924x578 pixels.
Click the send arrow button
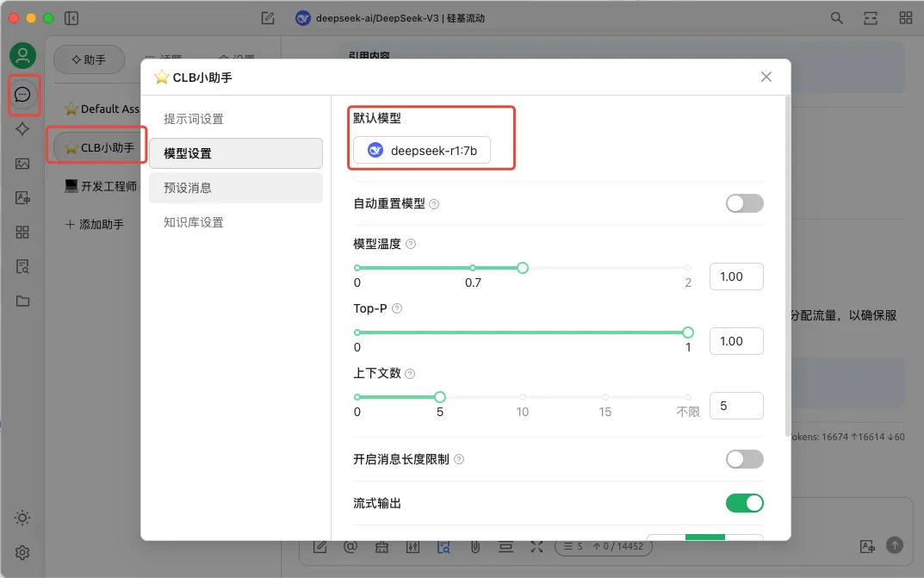(x=895, y=545)
